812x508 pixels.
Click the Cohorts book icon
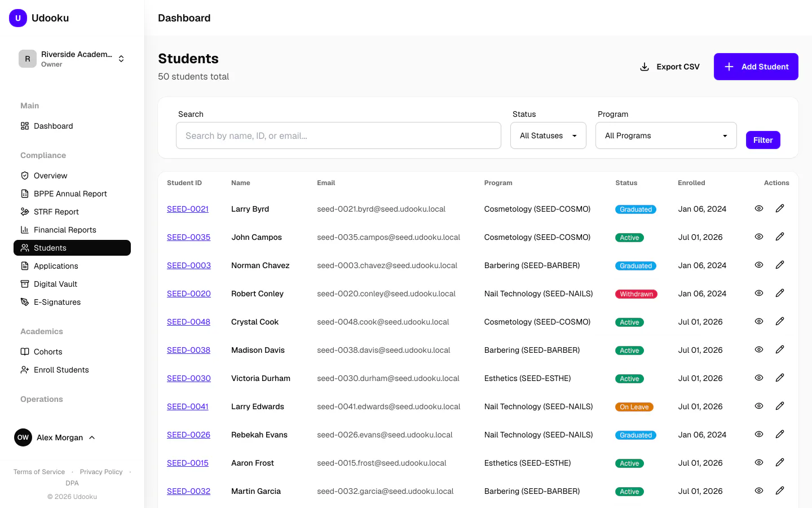25,352
